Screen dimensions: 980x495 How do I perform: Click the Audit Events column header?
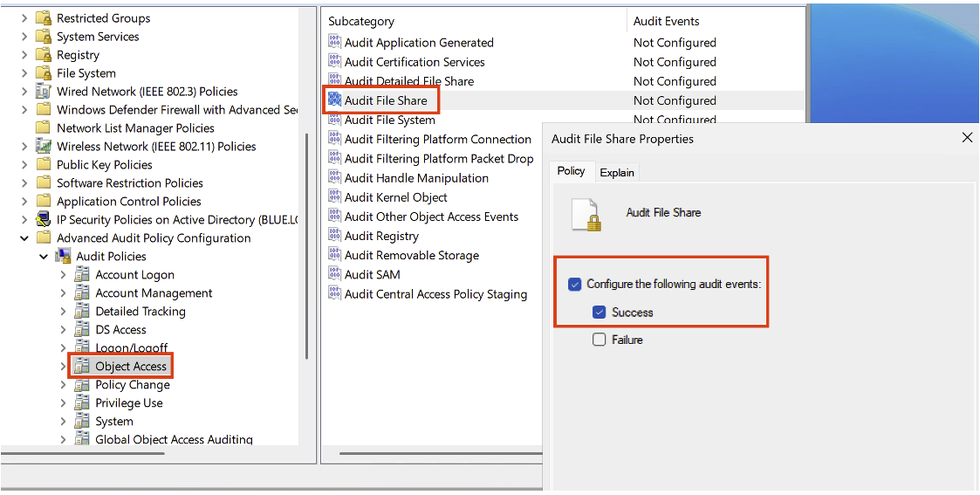[x=667, y=21]
